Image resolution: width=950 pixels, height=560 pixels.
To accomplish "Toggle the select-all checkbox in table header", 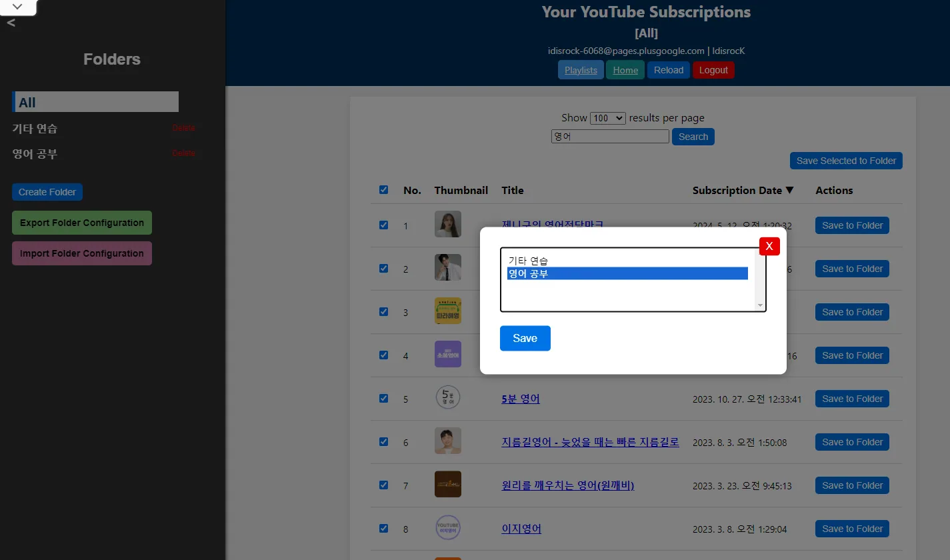I will 383,190.
